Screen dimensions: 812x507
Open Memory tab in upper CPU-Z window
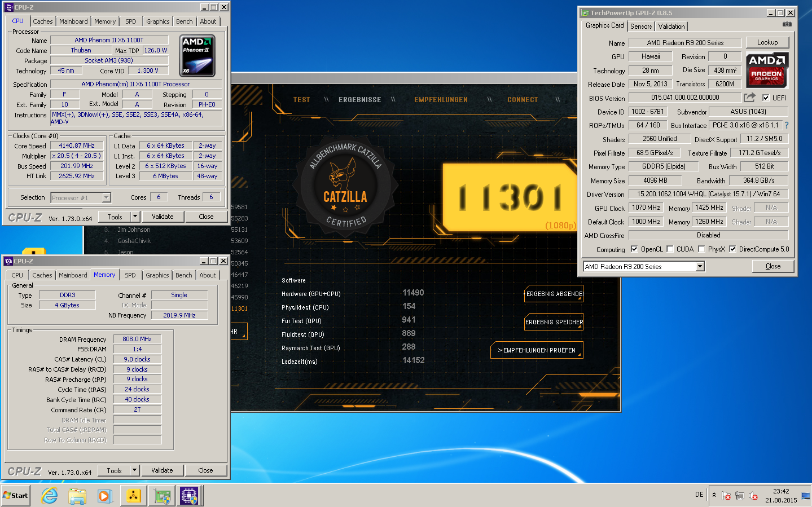pyautogui.click(x=105, y=21)
